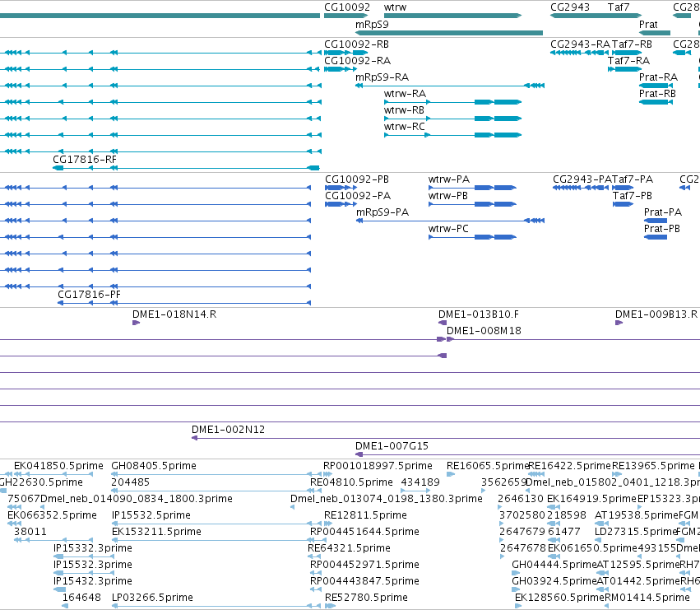
Task: Click EST EK066352.5prime
Action: pyautogui.click(x=52, y=515)
